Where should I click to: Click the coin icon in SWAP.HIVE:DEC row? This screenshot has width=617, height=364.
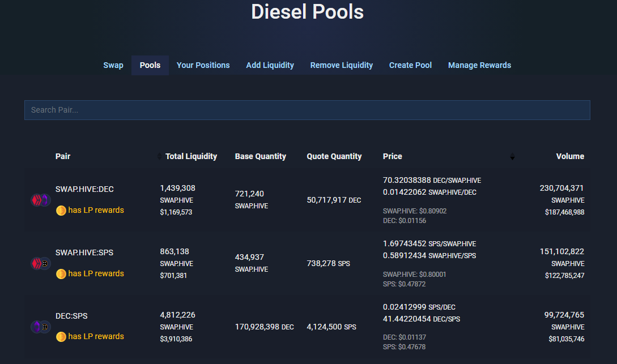coord(61,211)
